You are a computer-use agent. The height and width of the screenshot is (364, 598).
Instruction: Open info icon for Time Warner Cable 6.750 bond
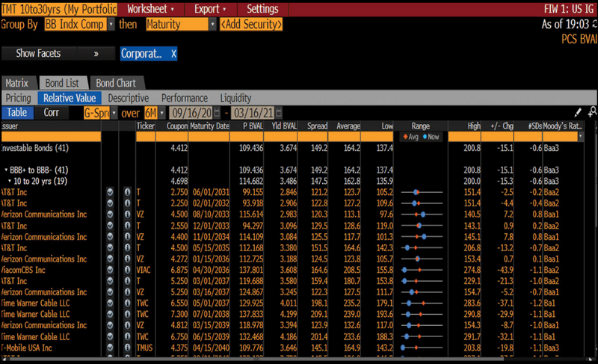pyautogui.click(x=127, y=336)
